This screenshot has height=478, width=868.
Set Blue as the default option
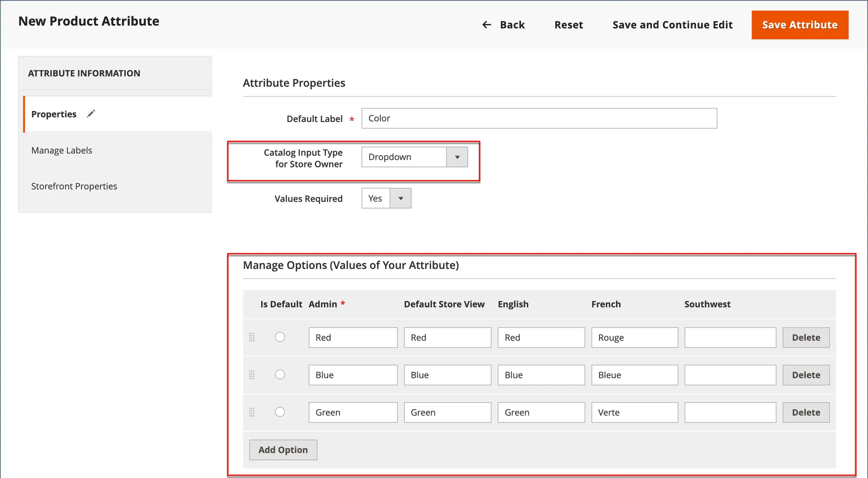click(280, 374)
